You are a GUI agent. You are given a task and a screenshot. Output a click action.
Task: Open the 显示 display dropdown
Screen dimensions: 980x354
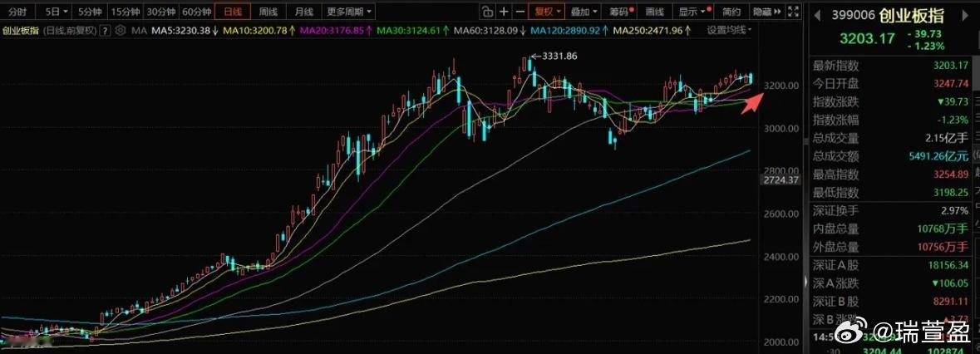pyautogui.click(x=692, y=12)
